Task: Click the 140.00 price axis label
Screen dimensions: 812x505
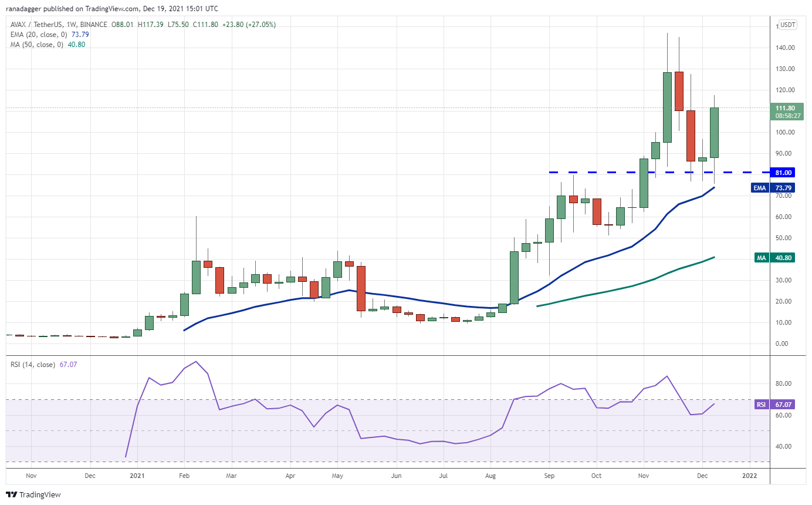Action: [x=786, y=48]
